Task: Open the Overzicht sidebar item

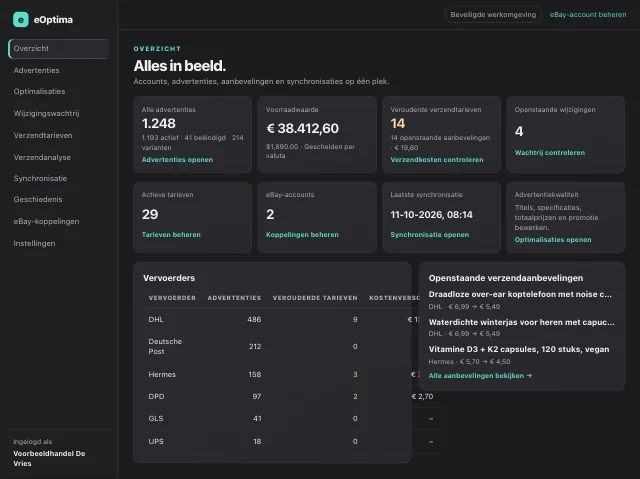Action: 59,49
